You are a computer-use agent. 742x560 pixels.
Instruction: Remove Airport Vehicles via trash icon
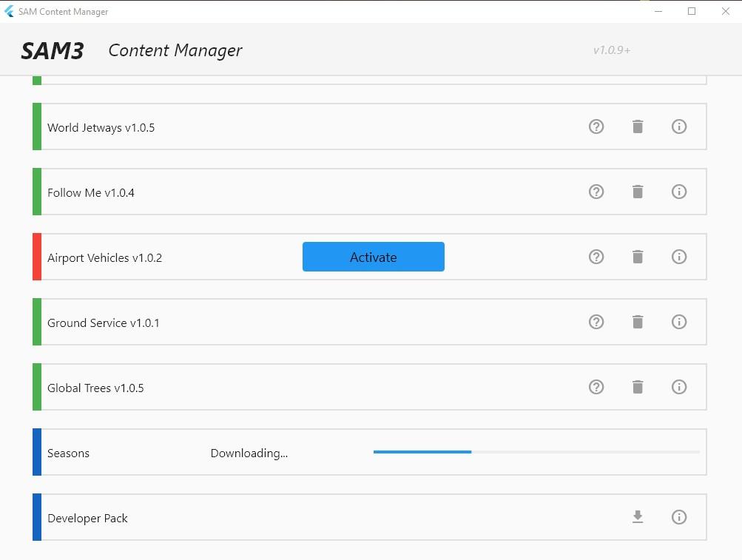tap(638, 257)
